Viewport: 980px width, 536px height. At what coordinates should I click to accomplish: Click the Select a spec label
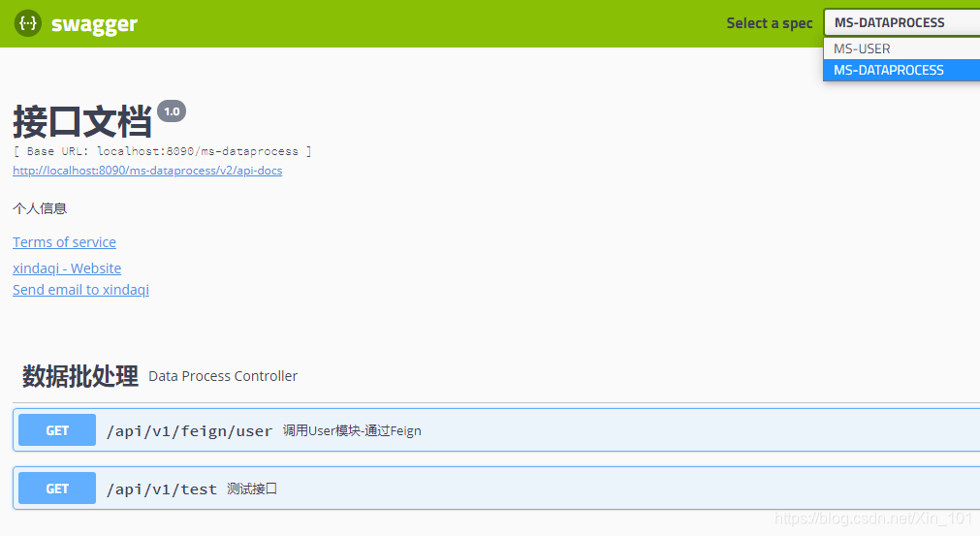tap(770, 23)
